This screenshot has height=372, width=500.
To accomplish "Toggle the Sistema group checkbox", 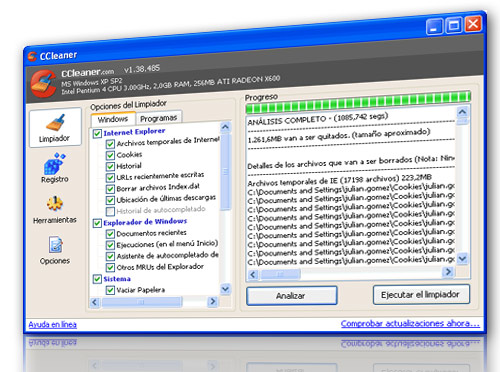I will click(x=97, y=279).
